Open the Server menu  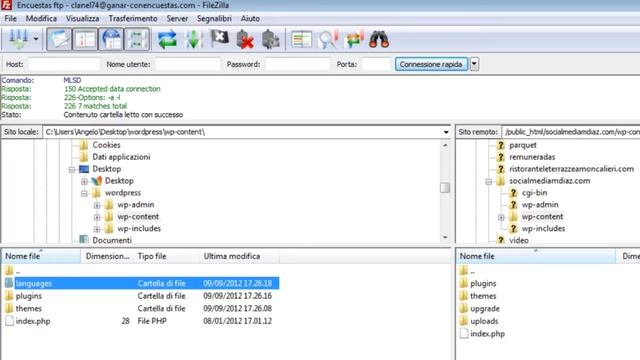point(177,18)
